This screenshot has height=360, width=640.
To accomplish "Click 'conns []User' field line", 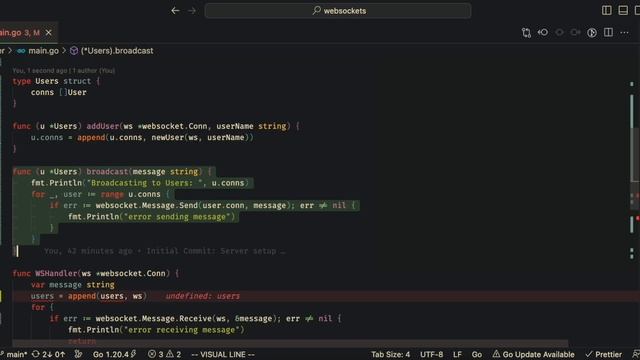I will pyautogui.click(x=58, y=92).
